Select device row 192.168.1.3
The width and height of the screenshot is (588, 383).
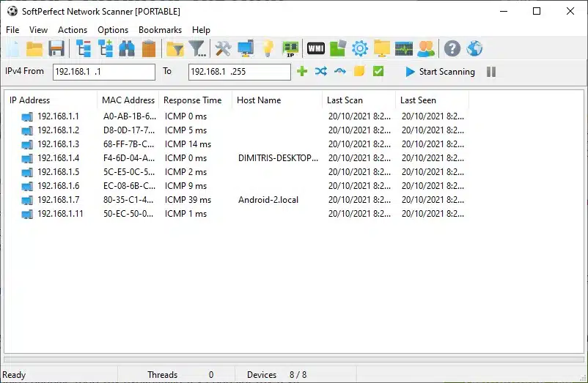coord(238,144)
